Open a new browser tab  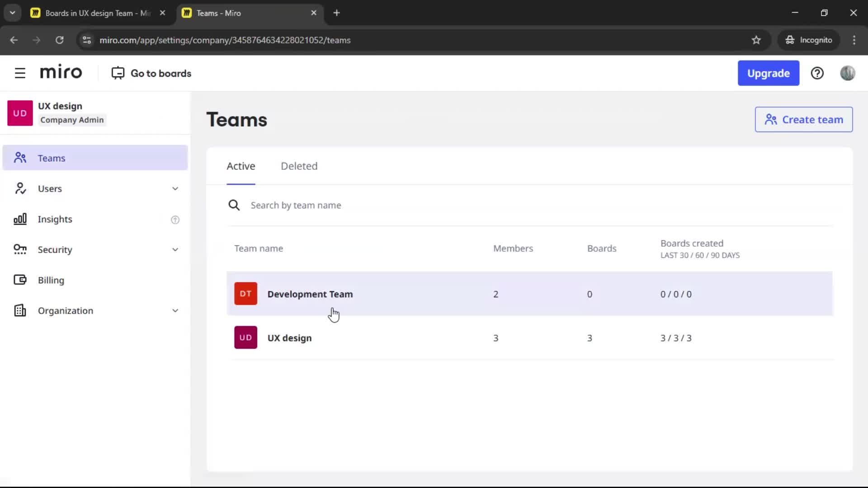pyautogui.click(x=336, y=13)
